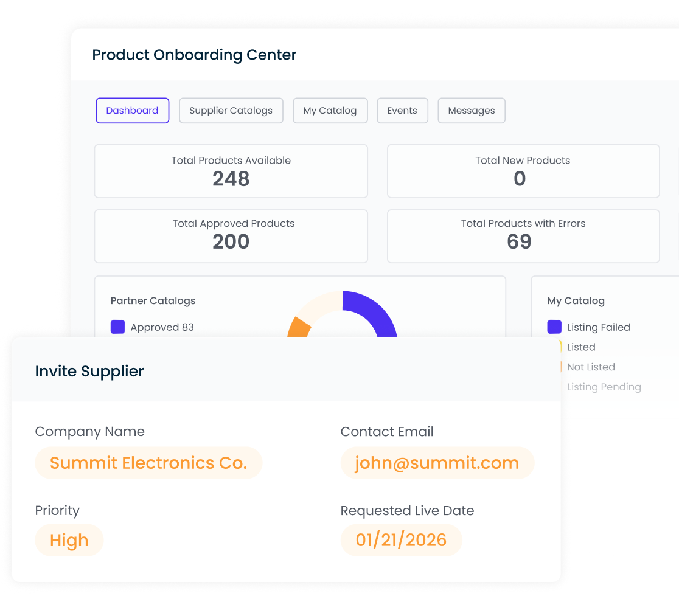The height and width of the screenshot is (616, 679).
Task: Select the Not Listed legend item
Action: coord(590,367)
